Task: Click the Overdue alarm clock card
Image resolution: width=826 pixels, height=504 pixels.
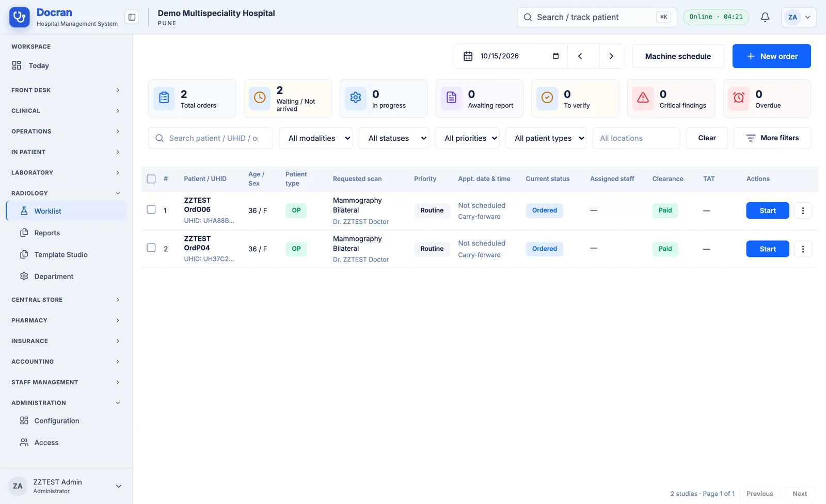Action: 767,99
